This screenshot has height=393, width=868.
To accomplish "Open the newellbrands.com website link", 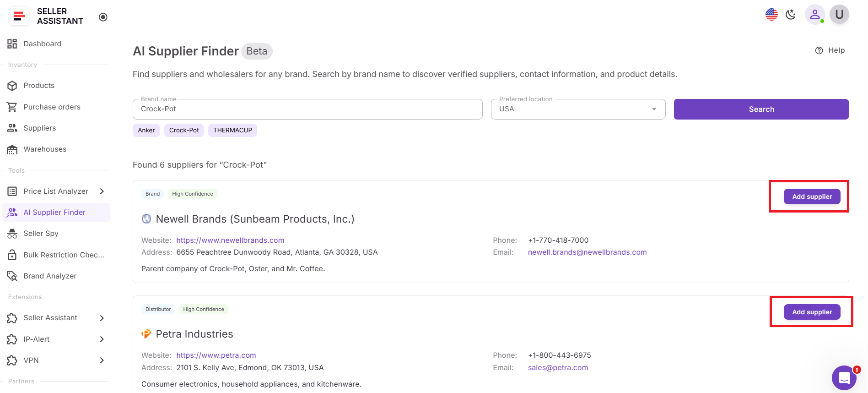I will click(230, 240).
